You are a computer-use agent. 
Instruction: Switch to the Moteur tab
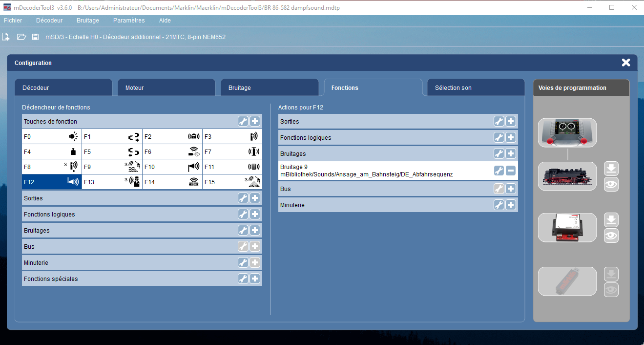click(x=166, y=87)
